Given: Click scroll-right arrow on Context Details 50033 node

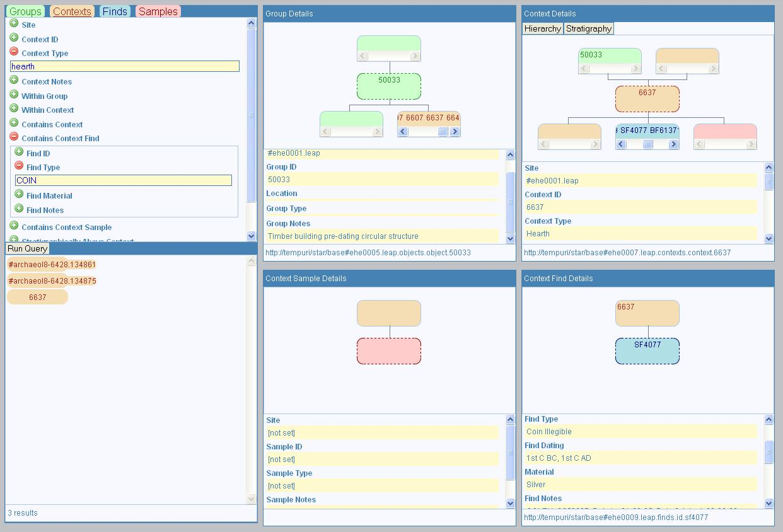Looking at the screenshot, I should tap(635, 69).
